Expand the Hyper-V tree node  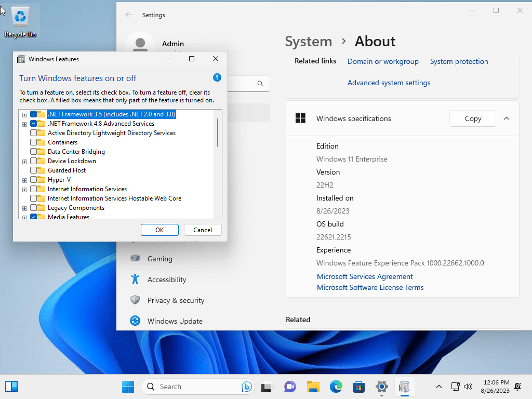[24, 180]
